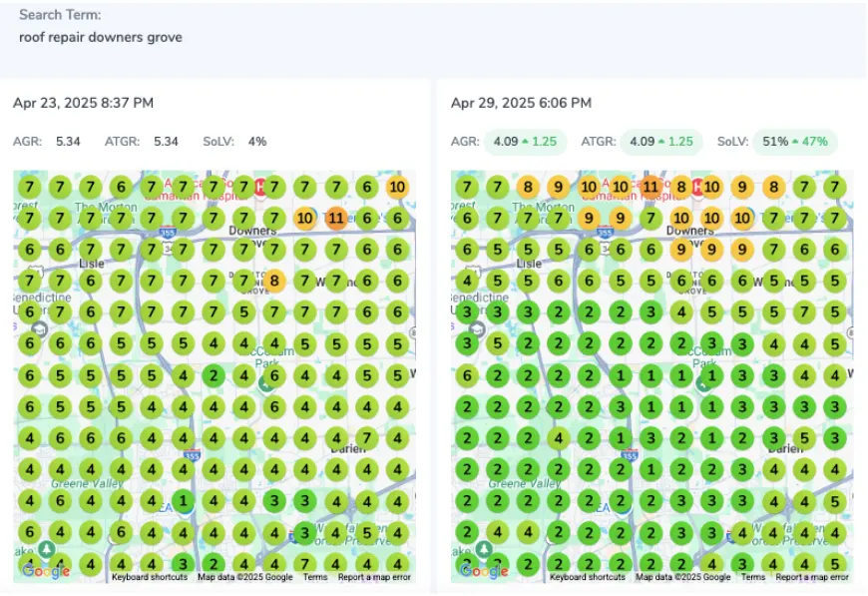868x596 pixels.
Task: Click the search term 'roof repair downers grove'
Action: [101, 37]
